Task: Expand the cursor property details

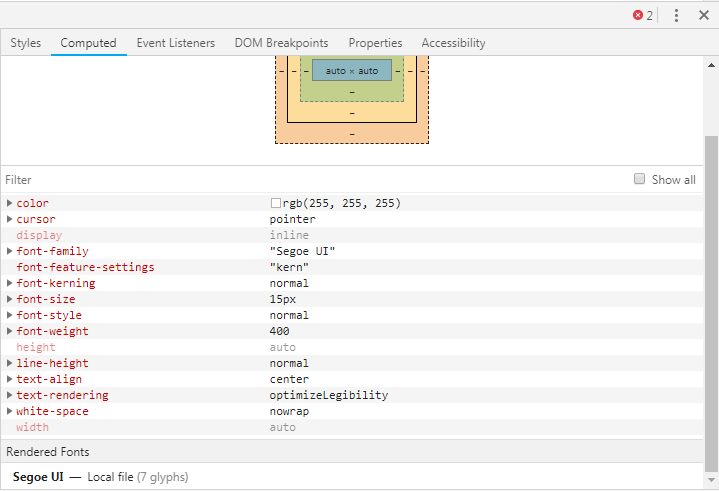Action: coord(10,219)
